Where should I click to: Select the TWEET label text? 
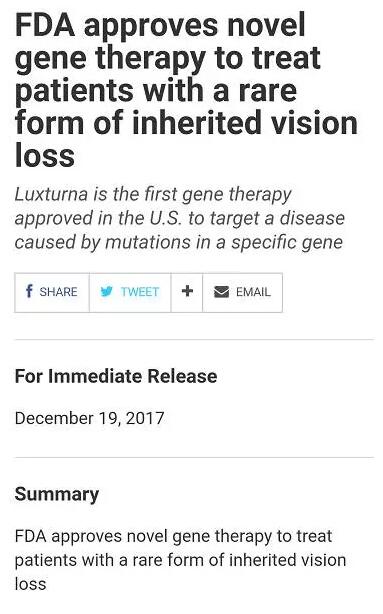pos(140,292)
